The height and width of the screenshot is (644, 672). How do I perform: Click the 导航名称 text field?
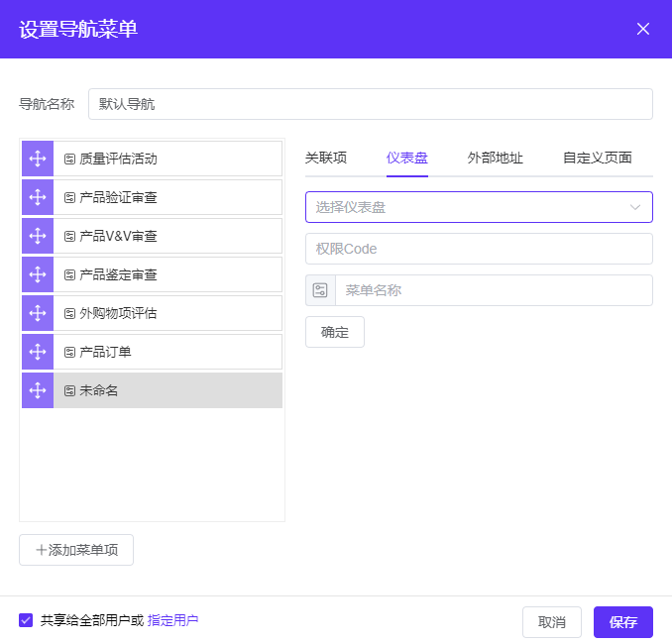pyautogui.click(x=370, y=104)
